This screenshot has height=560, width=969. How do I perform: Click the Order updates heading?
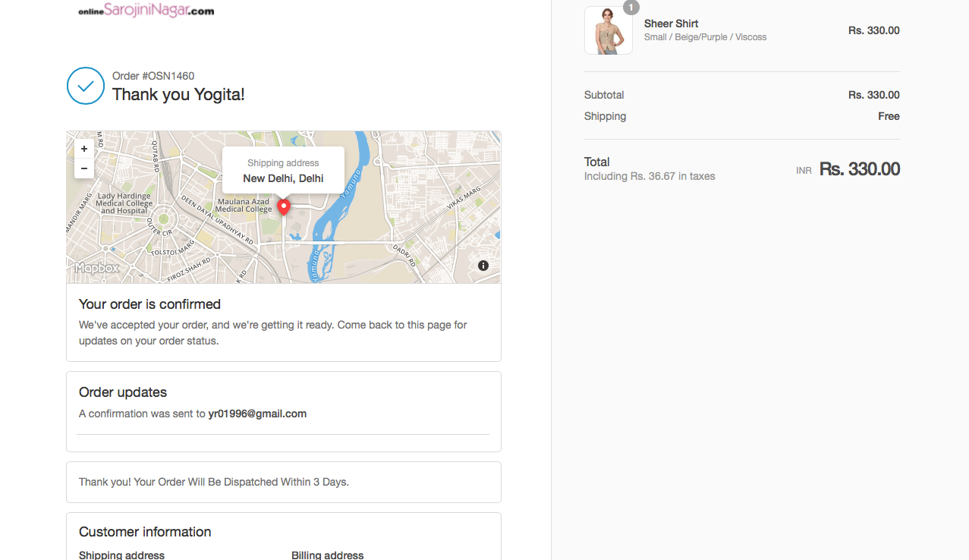click(123, 392)
